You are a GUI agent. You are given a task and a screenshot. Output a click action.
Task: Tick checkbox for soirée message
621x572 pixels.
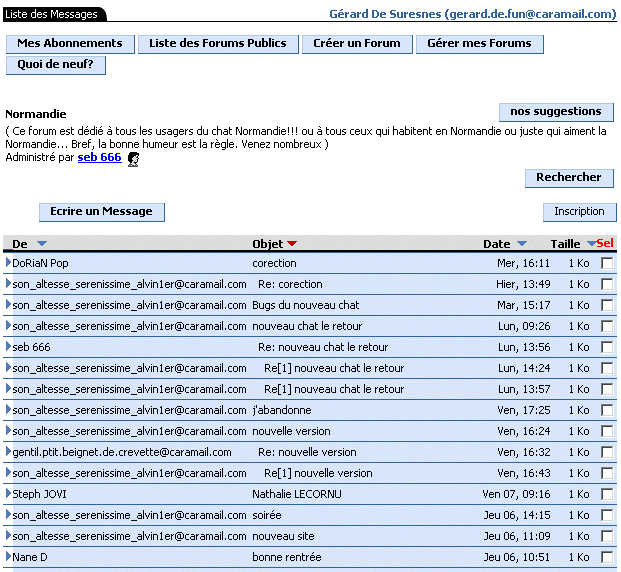(607, 515)
